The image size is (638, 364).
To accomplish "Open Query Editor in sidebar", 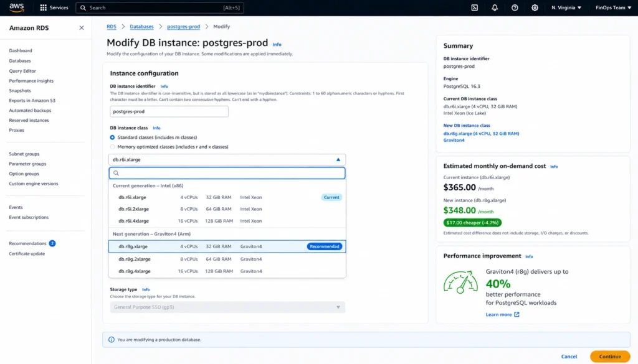I will 22,71.
